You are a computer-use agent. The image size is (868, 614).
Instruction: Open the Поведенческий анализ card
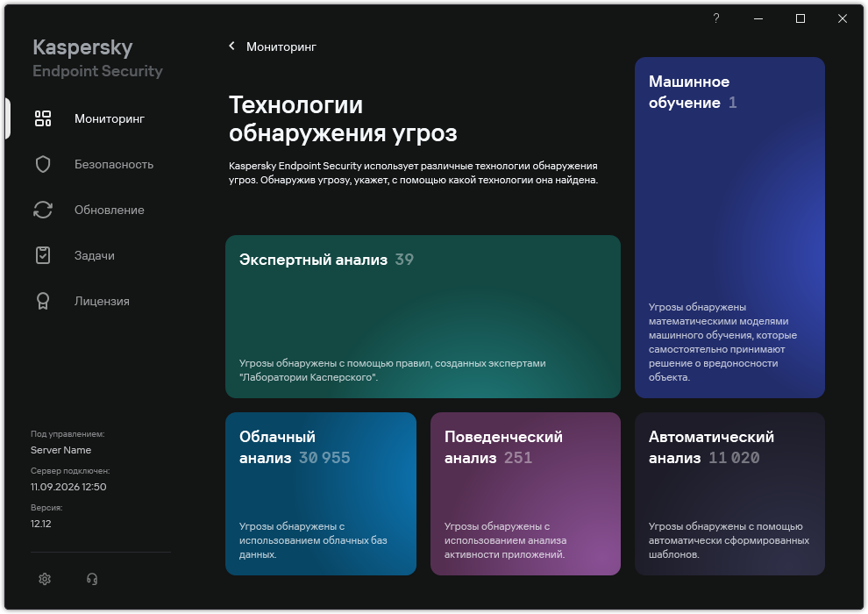[x=525, y=494]
